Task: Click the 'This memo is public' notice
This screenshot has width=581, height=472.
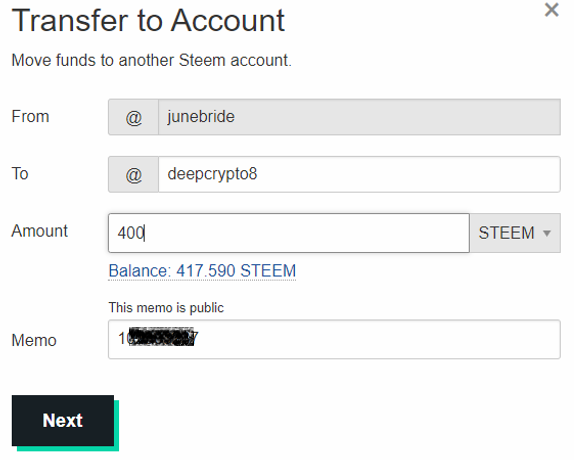Action: pos(166,308)
